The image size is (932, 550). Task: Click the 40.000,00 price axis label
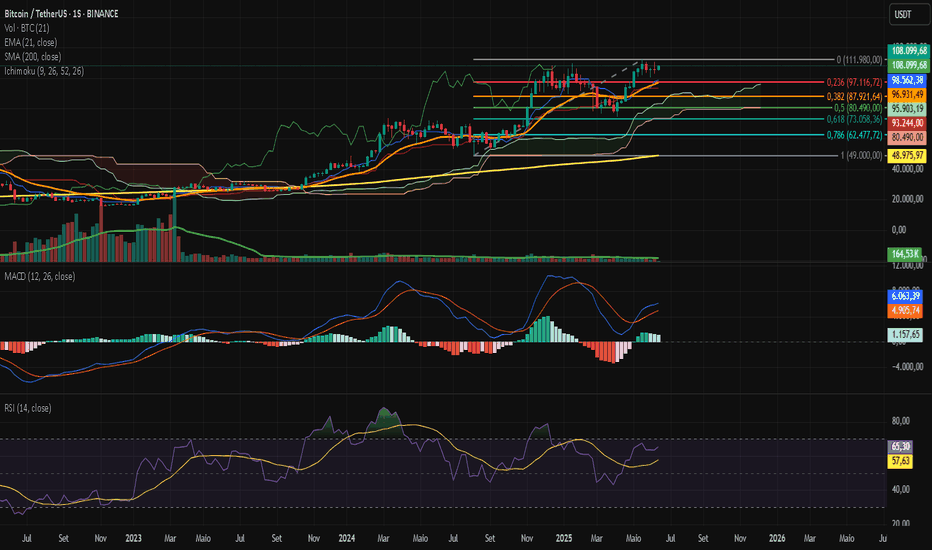(x=907, y=169)
